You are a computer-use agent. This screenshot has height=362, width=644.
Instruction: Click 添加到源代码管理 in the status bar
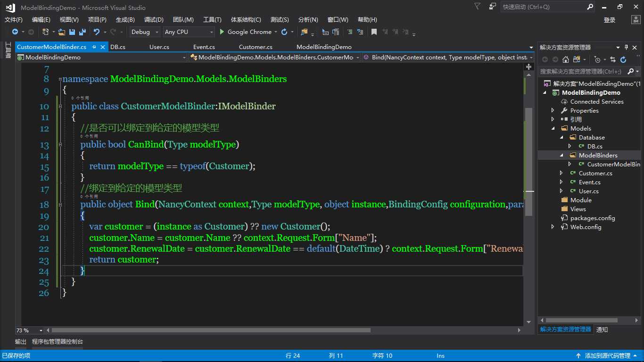pyautogui.click(x=607, y=356)
